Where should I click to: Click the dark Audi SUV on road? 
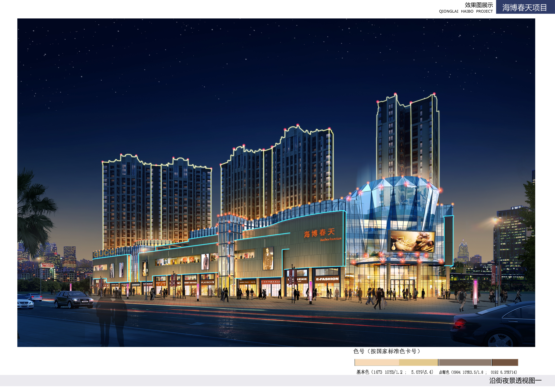[x=74, y=300]
